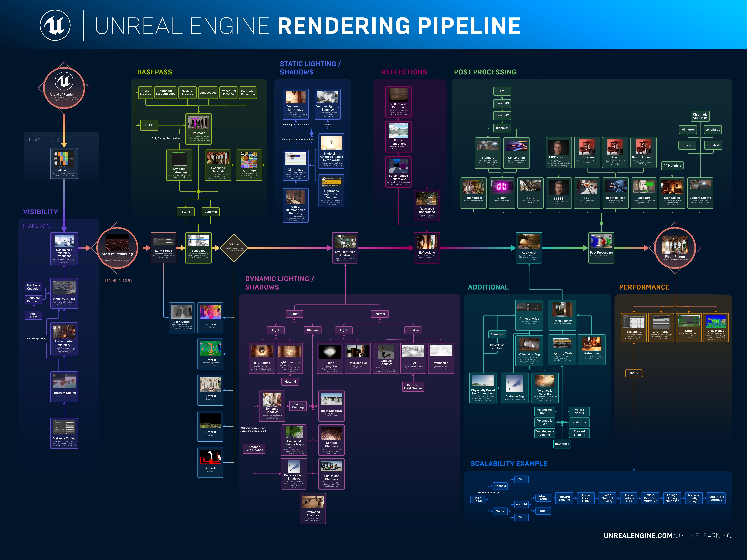Click the Unreal Engine logo in header
The width and height of the screenshot is (747, 560).
[x=55, y=25]
